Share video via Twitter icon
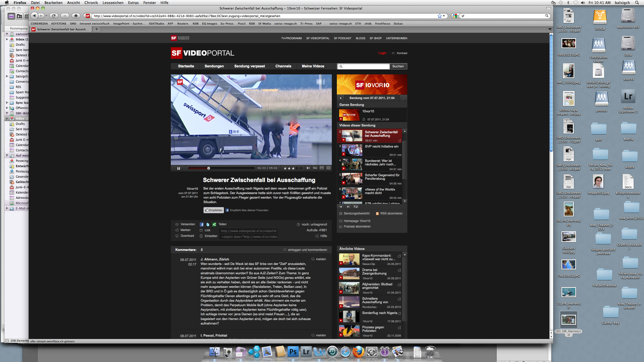 (x=208, y=224)
